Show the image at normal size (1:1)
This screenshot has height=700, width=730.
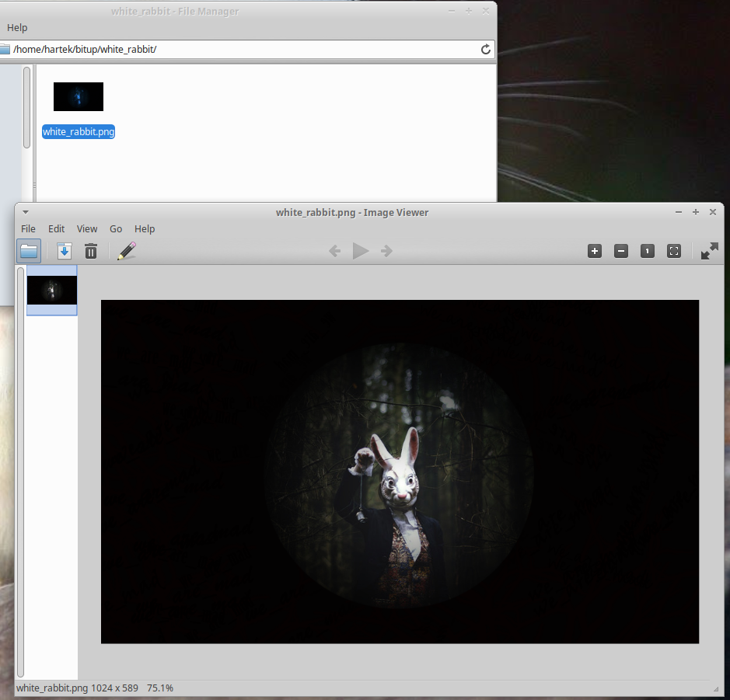pyautogui.click(x=648, y=251)
